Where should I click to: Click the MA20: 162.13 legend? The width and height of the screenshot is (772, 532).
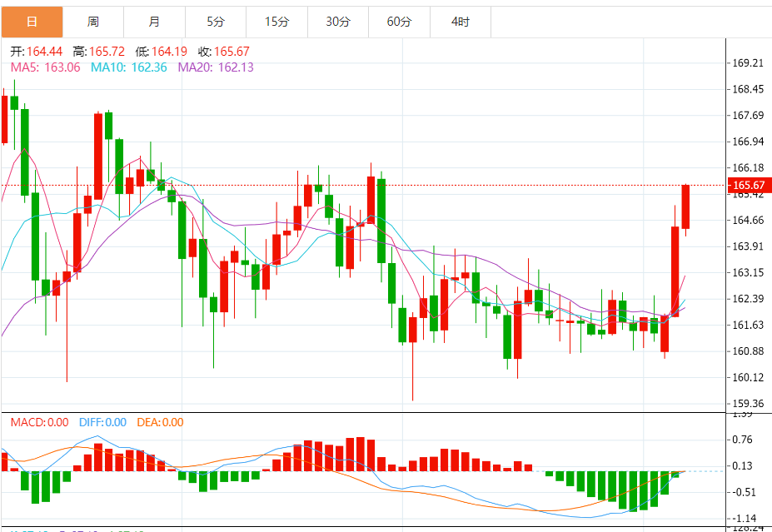[216, 67]
